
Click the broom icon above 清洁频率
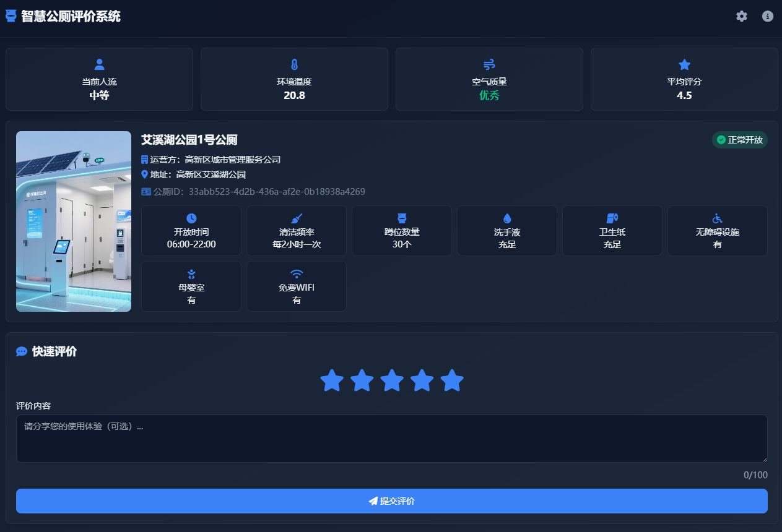coord(297,218)
